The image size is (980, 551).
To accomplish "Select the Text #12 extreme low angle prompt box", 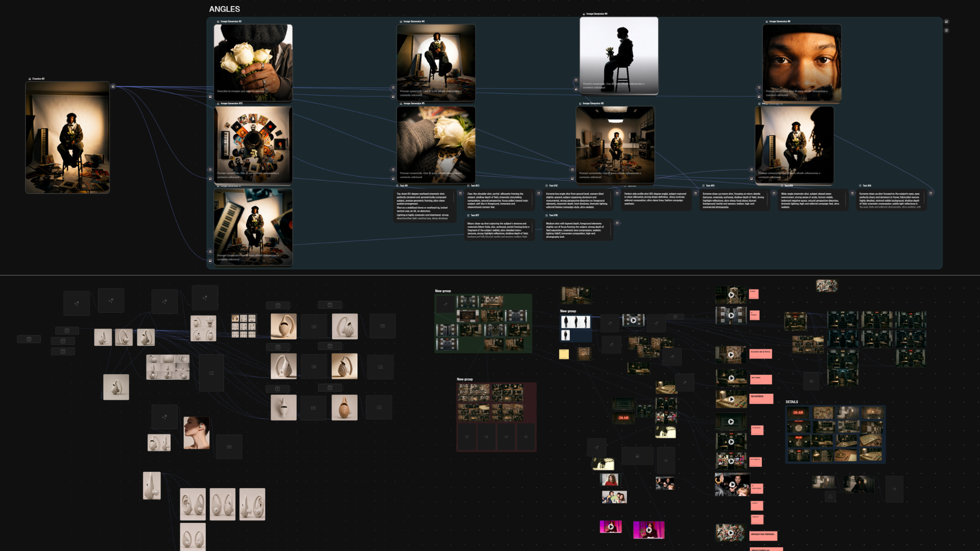I will coord(578,200).
